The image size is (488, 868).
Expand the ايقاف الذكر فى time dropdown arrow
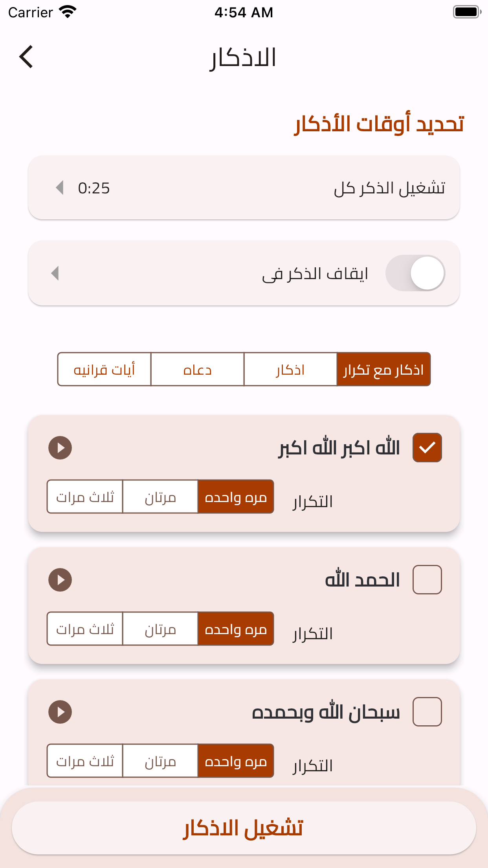click(55, 273)
